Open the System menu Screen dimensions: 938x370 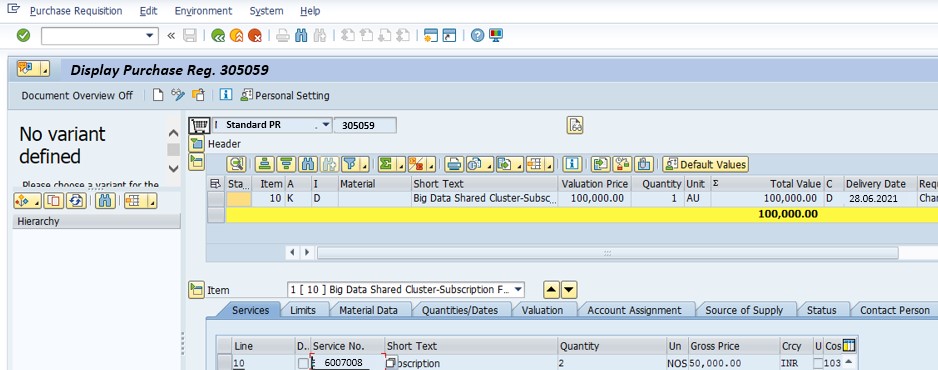coord(267,11)
